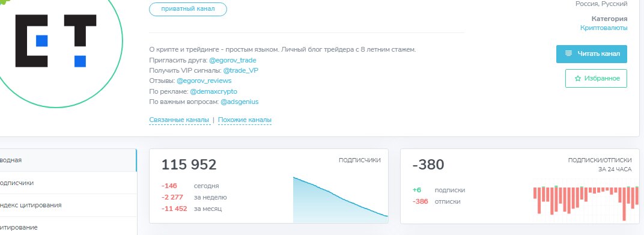Image resolution: width=644 pixels, height=235 pixels.
Task: Click the -11 452 за месяц value
Action: pos(174,209)
